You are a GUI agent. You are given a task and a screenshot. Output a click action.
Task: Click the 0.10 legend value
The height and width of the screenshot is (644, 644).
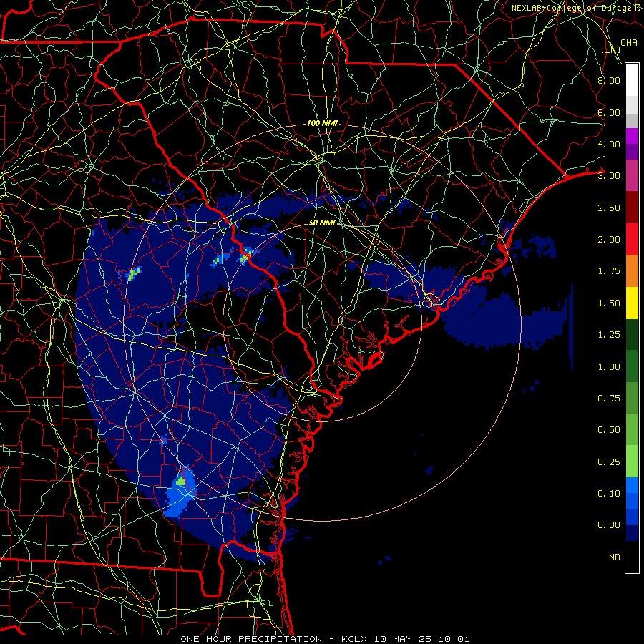click(609, 493)
